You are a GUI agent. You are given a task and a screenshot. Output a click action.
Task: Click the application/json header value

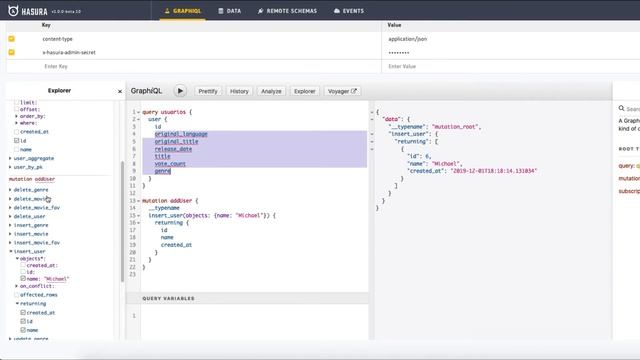coord(407,39)
